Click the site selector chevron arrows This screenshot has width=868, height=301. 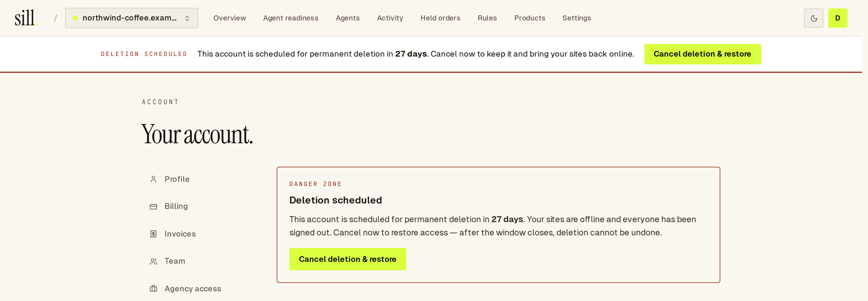(x=187, y=18)
